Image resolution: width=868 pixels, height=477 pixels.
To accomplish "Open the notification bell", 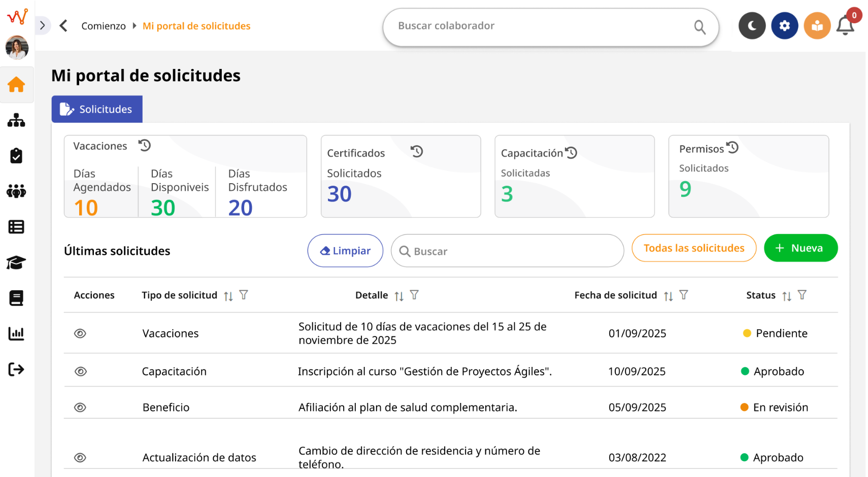I will (845, 25).
